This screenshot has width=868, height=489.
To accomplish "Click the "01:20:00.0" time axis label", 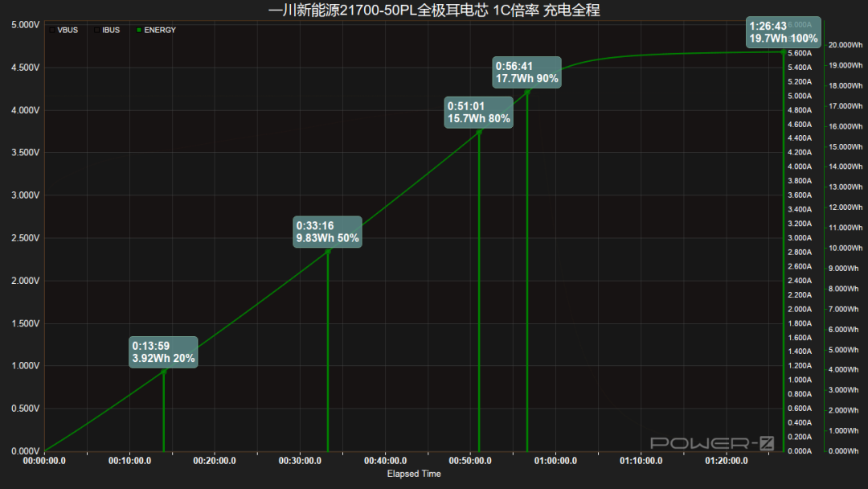I will pyautogui.click(x=727, y=461).
